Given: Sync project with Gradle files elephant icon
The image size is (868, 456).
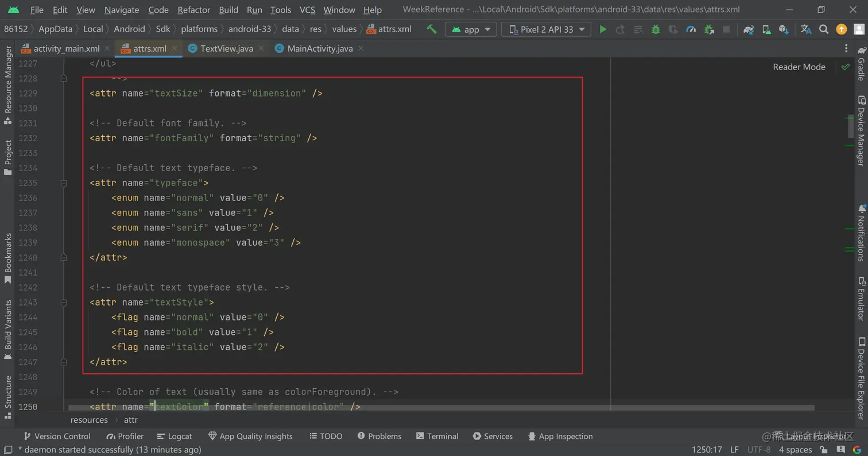Looking at the screenshot, I should 749,29.
